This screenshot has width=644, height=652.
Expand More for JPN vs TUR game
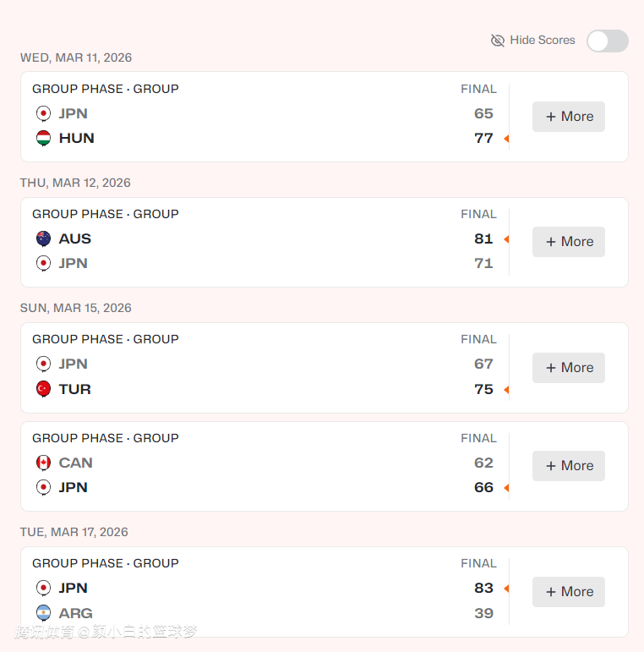569,368
